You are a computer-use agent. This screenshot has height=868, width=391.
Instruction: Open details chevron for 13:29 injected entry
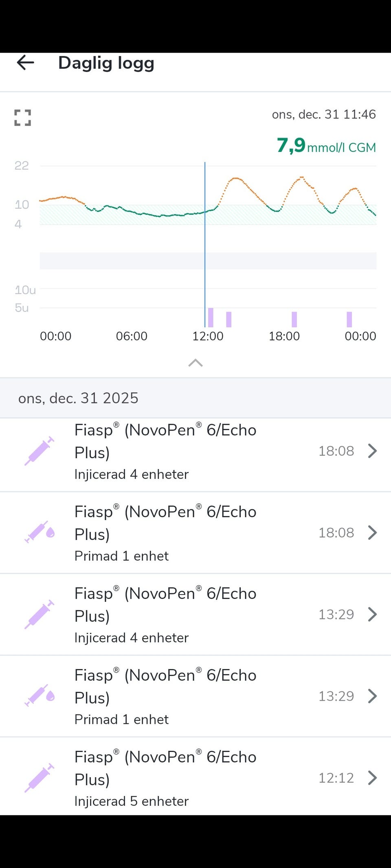372,614
